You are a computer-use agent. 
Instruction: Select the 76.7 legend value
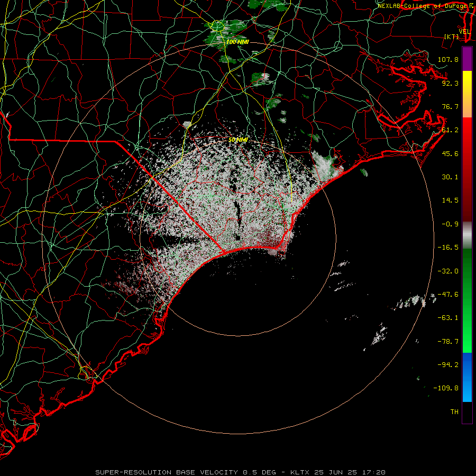450,106
